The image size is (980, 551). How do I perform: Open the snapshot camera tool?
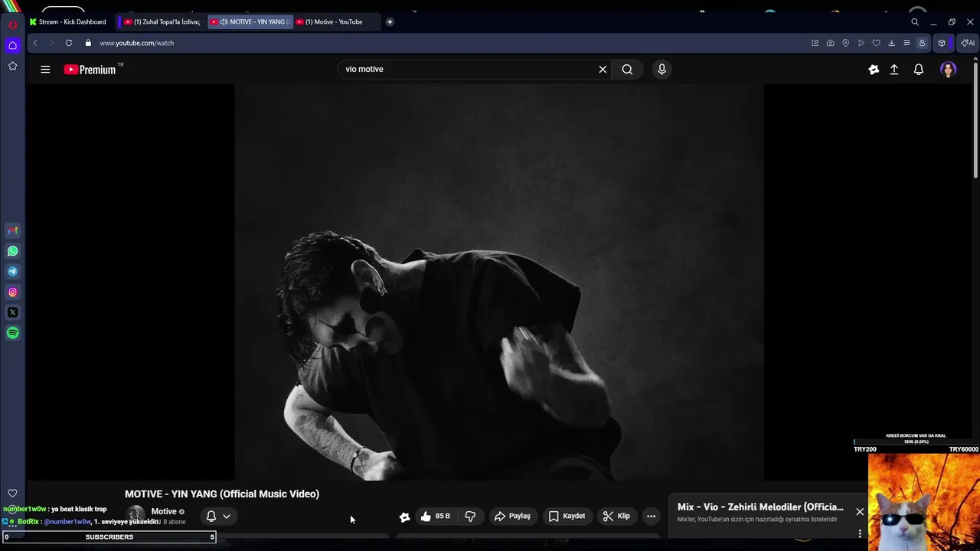(830, 43)
